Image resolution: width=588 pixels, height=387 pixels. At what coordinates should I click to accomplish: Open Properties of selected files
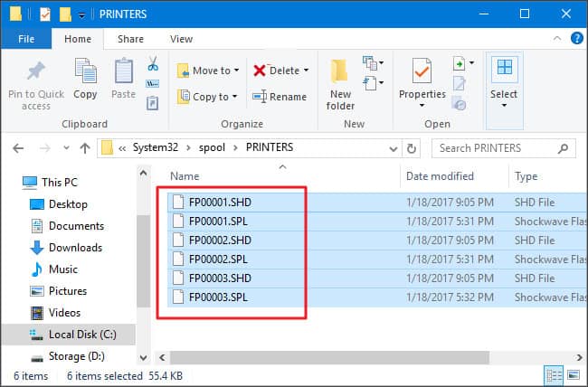click(422, 77)
